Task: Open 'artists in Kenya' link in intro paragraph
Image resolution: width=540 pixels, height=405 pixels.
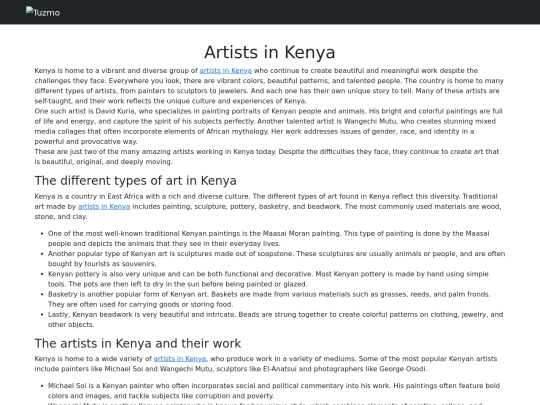Action: coord(226,71)
